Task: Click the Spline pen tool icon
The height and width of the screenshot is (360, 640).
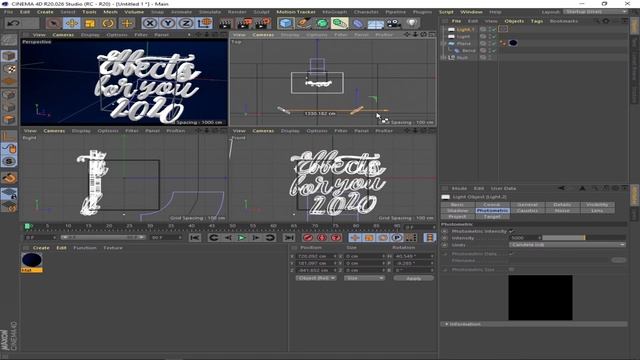Action: 304,23
